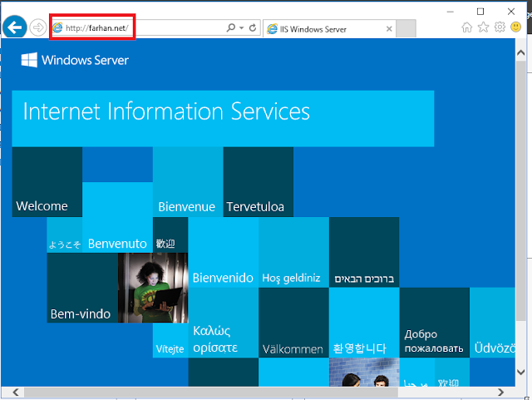Open the Home page icon

pos(467,27)
